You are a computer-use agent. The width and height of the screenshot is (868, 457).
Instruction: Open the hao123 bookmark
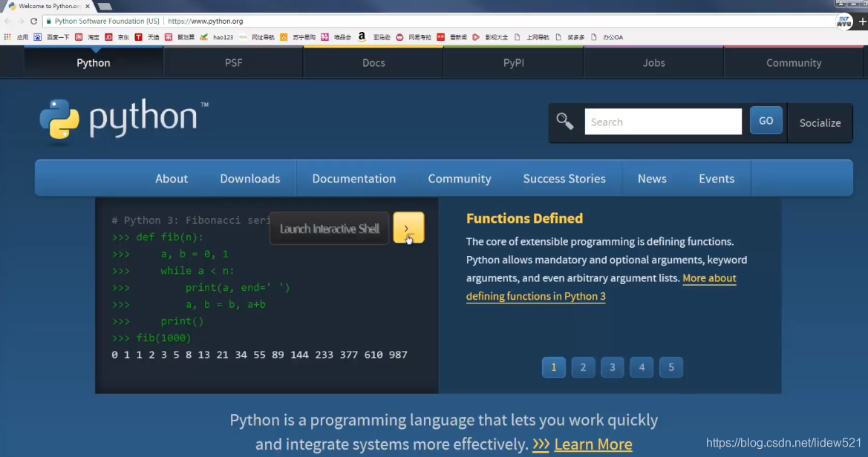[217, 37]
